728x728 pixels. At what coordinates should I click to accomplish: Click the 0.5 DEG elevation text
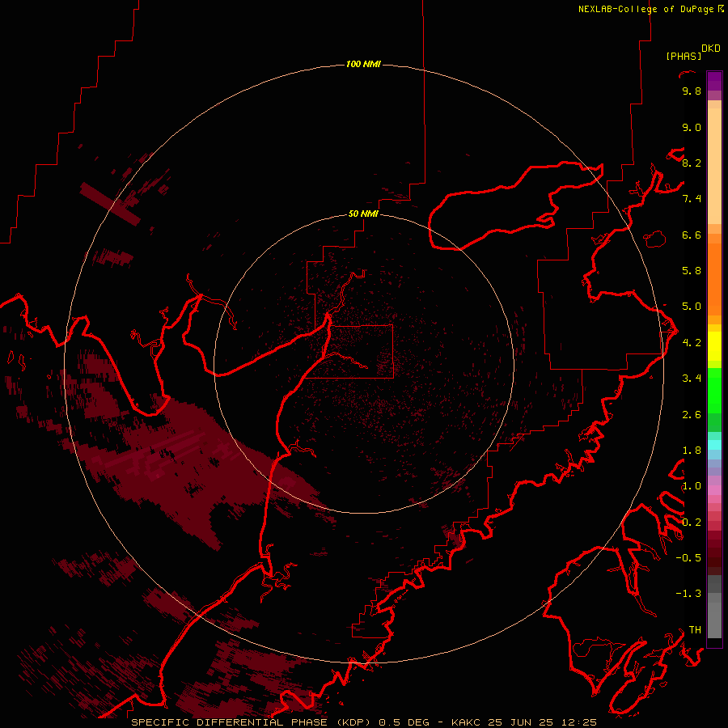click(404, 722)
